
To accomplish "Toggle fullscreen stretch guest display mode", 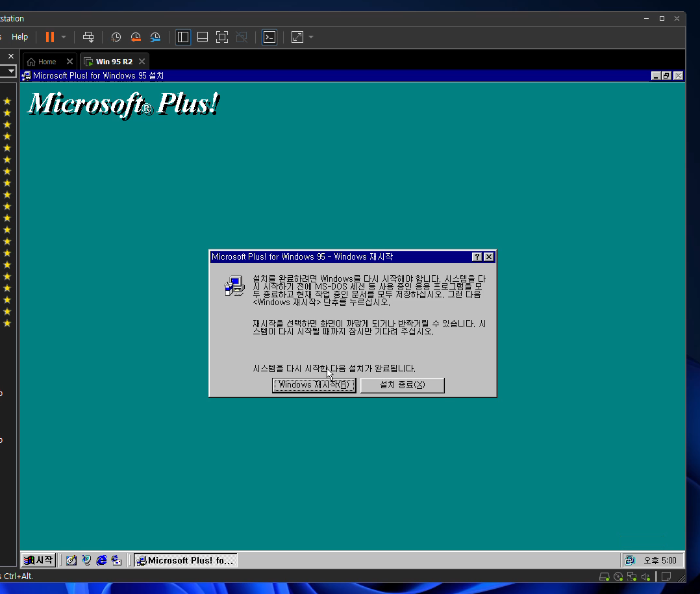I will [x=221, y=37].
